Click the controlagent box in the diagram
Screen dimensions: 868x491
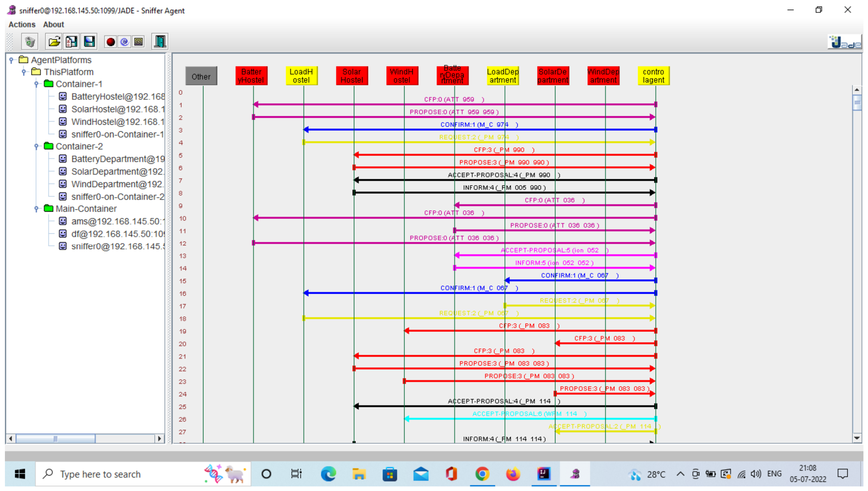654,76
